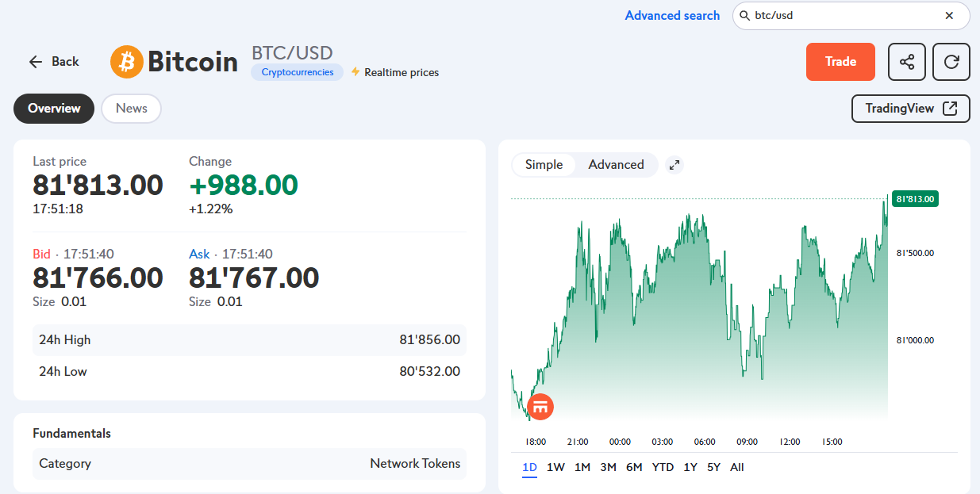This screenshot has width=980, height=494.
Task: Select the 5Y chart range
Action: point(713,467)
